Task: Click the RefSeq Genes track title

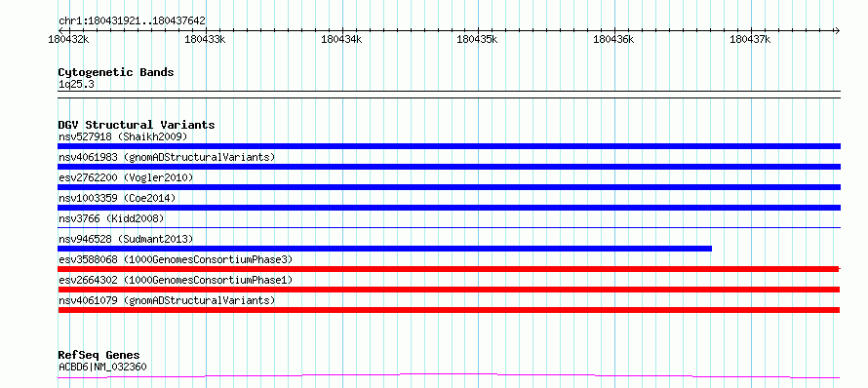Action: 99,355
